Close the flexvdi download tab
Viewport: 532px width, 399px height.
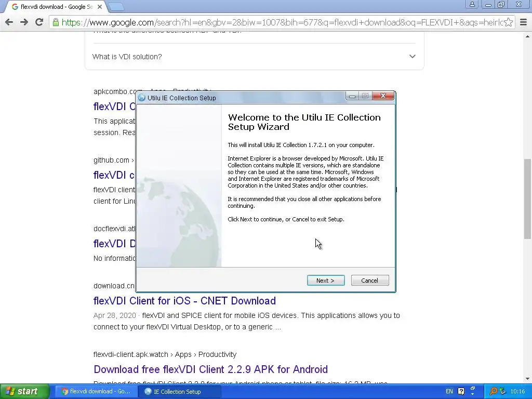coord(100,7)
